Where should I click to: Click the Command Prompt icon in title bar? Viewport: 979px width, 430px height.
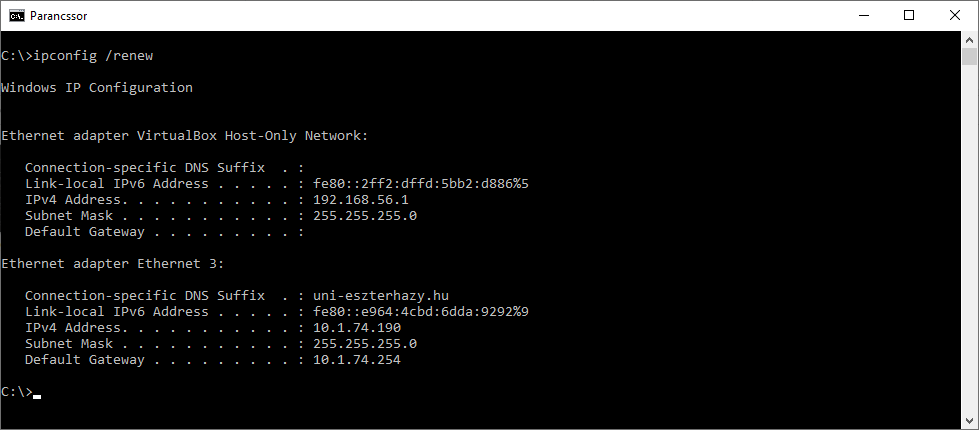(x=17, y=16)
